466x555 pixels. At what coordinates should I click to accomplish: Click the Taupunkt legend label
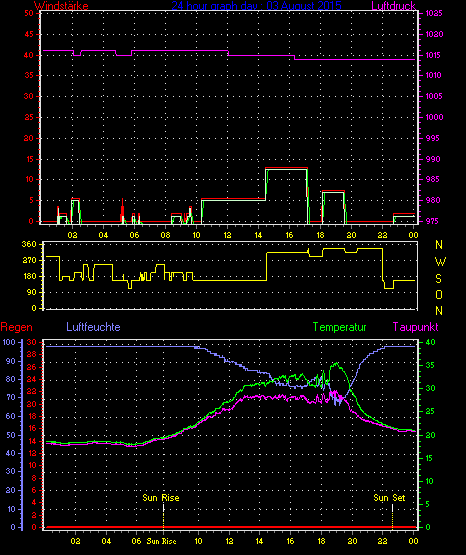coord(416,327)
